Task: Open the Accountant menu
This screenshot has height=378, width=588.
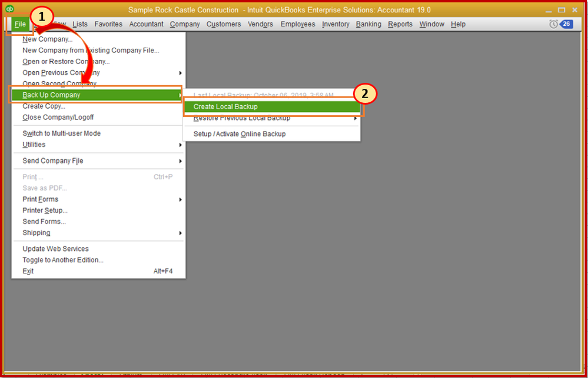Action: coord(146,24)
